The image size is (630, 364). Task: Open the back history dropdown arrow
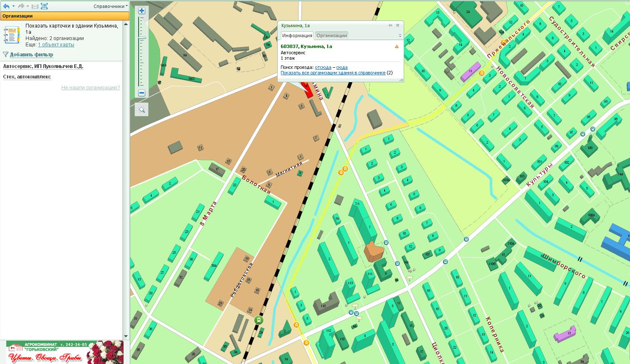(13, 6)
